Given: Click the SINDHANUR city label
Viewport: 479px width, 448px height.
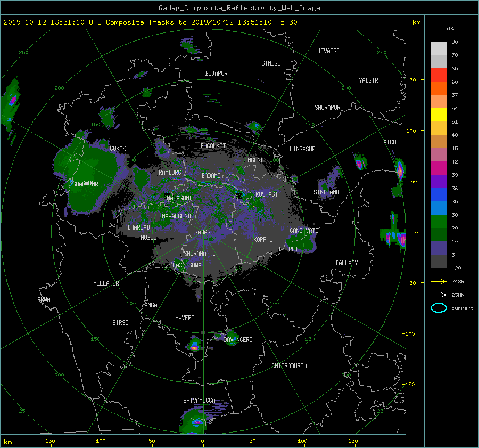Looking at the screenshot, I should coord(328,192).
